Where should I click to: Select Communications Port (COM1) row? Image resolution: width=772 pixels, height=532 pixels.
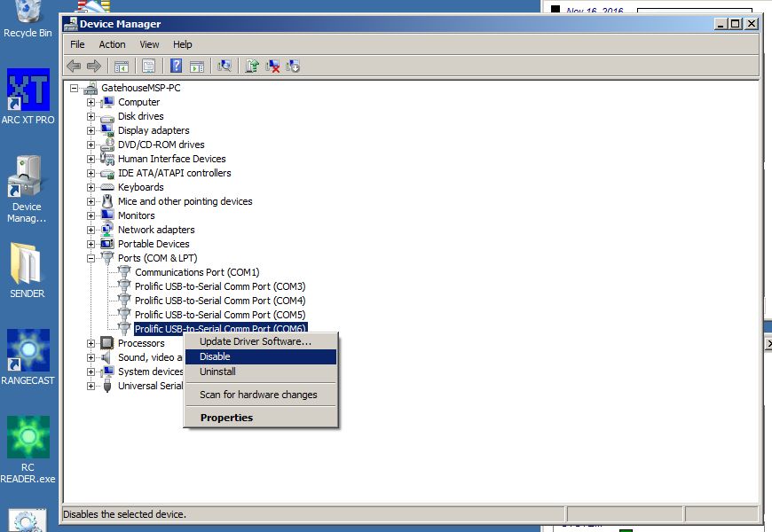point(197,272)
